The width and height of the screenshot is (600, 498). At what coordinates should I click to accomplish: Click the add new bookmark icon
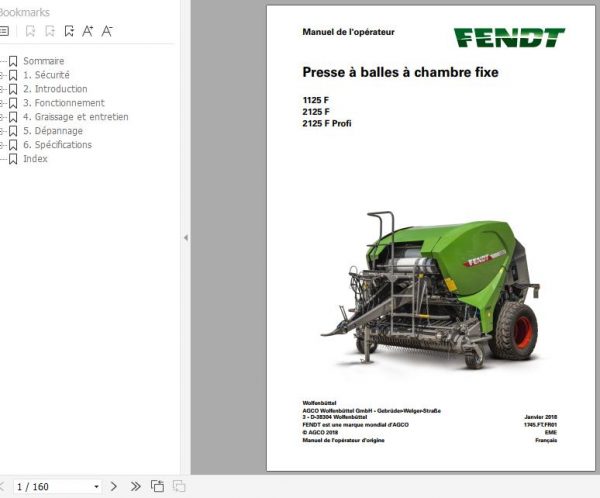pos(69,31)
